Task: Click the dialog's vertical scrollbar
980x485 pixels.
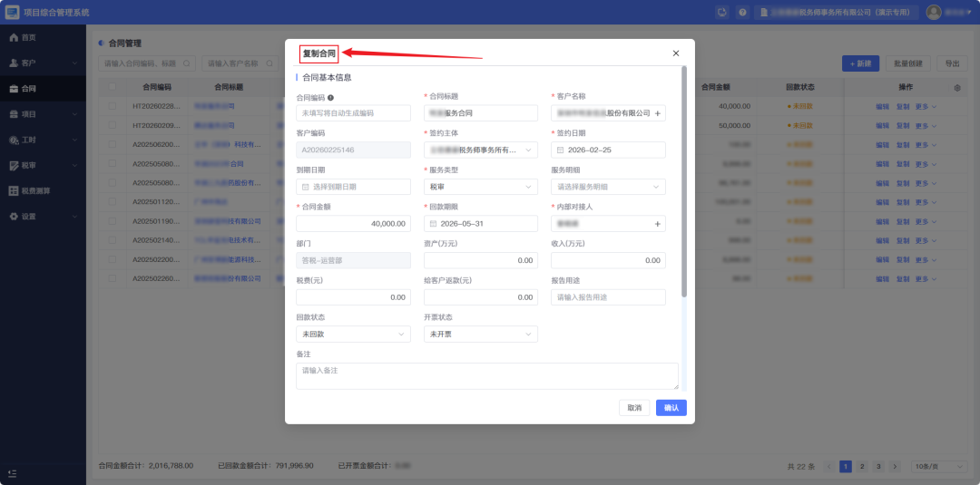Action: pyautogui.click(x=684, y=181)
